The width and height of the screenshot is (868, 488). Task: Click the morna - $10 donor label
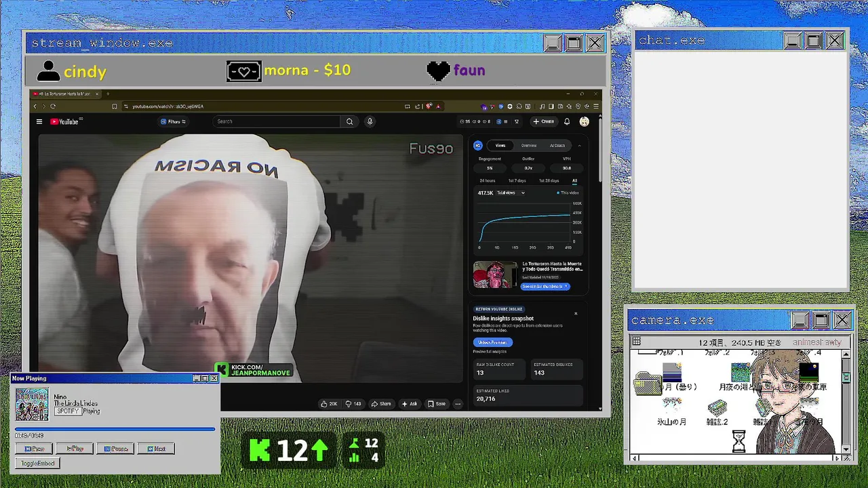tap(307, 70)
